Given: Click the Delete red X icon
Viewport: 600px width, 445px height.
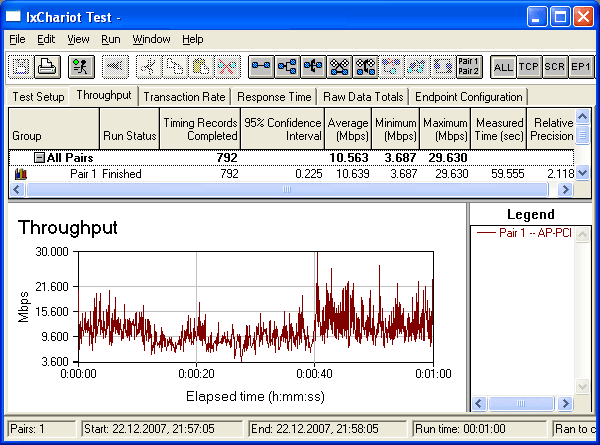Looking at the screenshot, I should [x=227, y=67].
